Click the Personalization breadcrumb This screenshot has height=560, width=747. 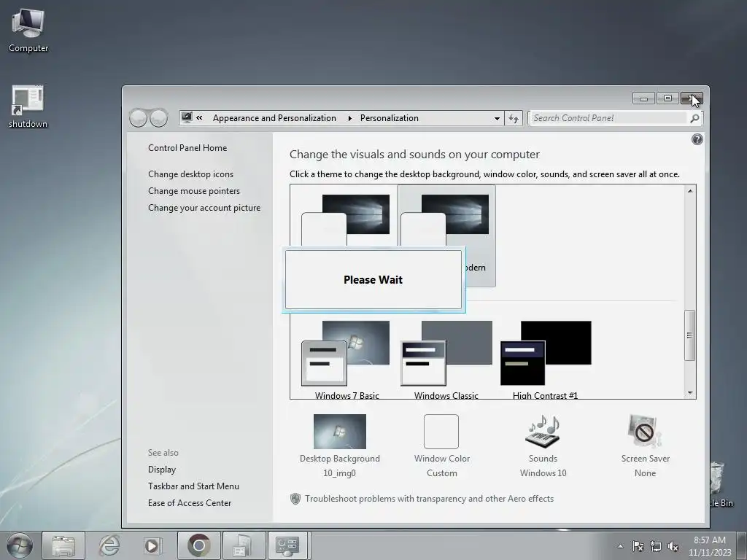pos(390,118)
